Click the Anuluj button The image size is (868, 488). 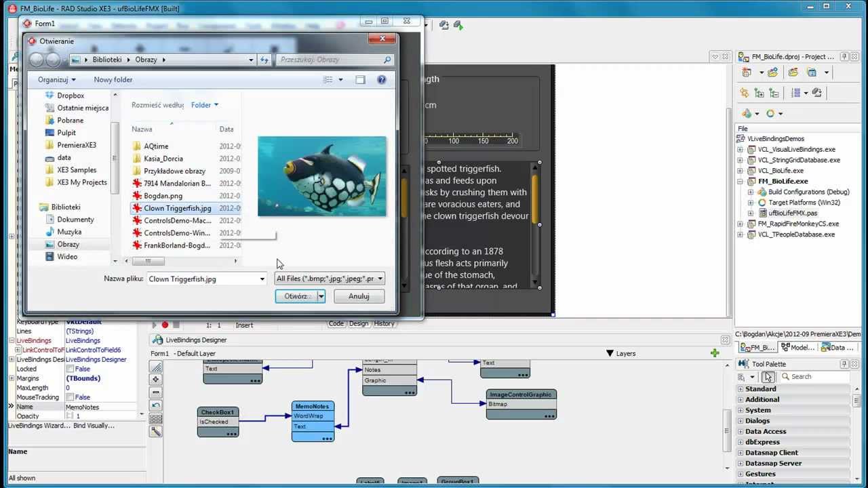coord(359,296)
